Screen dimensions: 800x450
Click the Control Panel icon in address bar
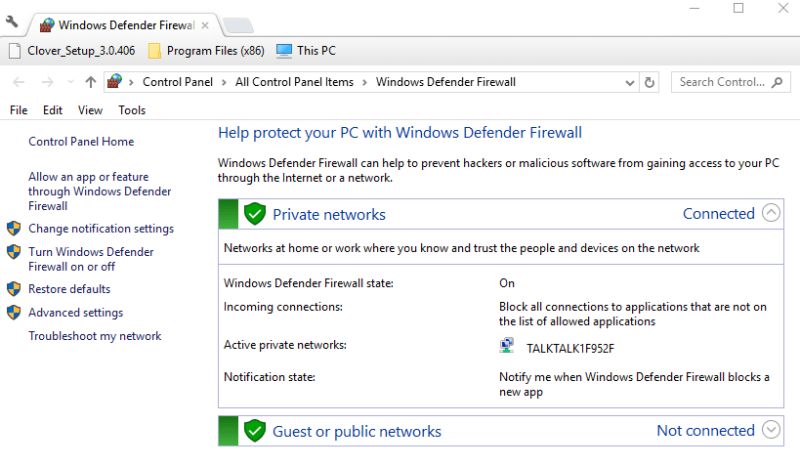(x=115, y=81)
